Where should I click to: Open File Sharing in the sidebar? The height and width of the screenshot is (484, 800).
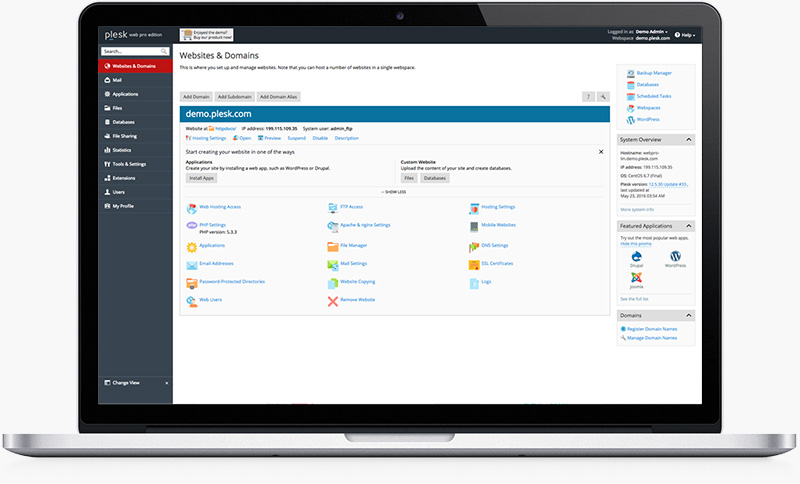click(x=135, y=136)
